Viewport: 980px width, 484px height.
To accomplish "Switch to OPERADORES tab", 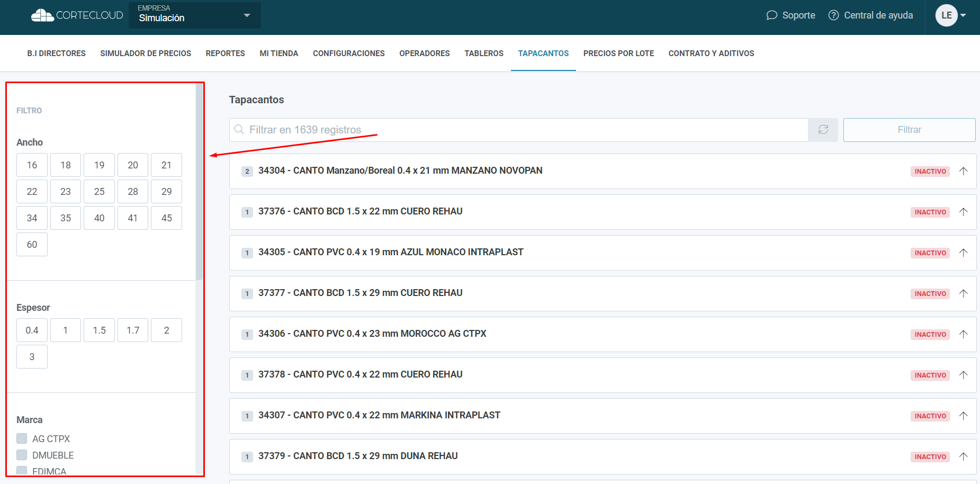I will pos(425,53).
